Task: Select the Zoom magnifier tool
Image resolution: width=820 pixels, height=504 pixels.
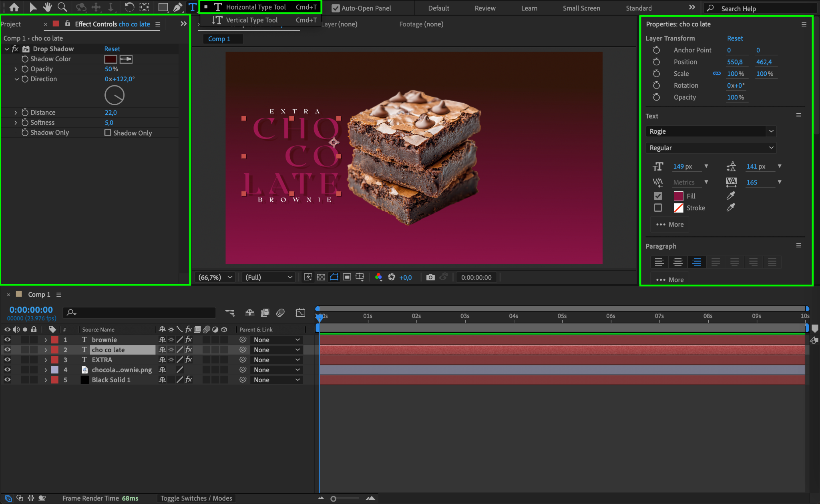Action: coord(62,7)
